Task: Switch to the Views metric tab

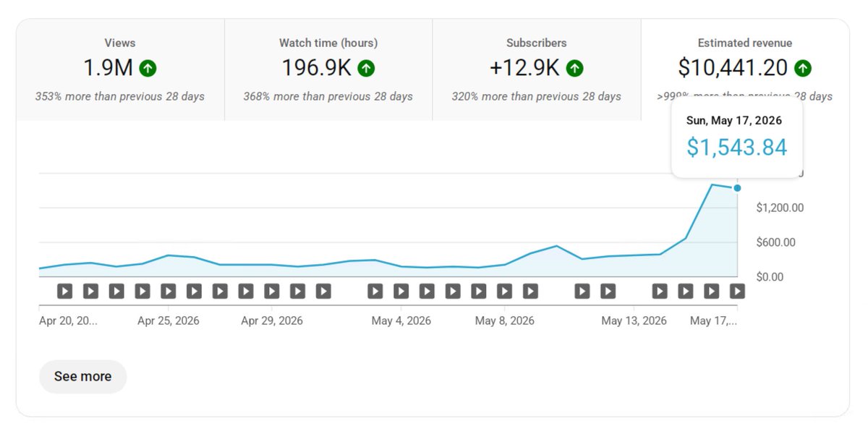Action: pos(120,69)
